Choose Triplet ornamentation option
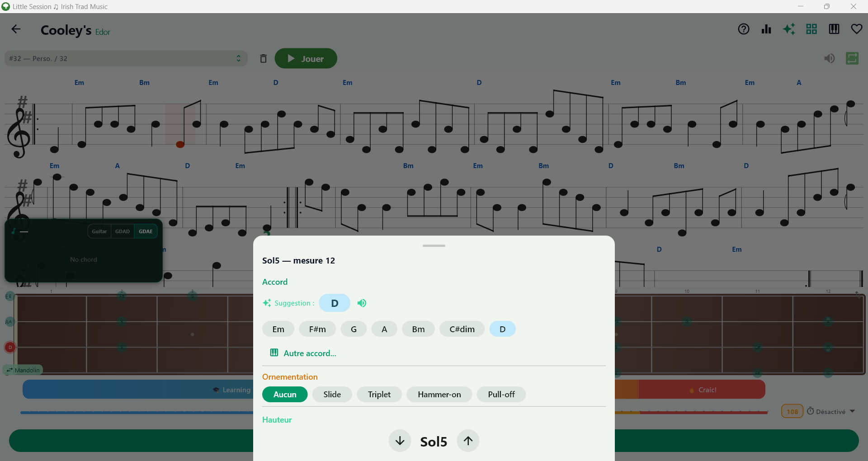Screen dimensions: 868x461 [379, 395]
